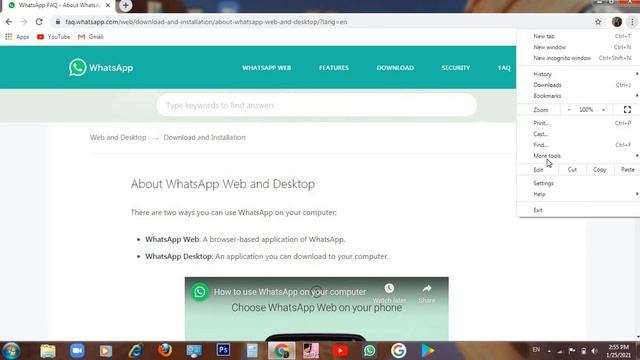Screen dimensions: 640x360
Task: Open Photoshop from the taskbar
Action: [223, 350]
